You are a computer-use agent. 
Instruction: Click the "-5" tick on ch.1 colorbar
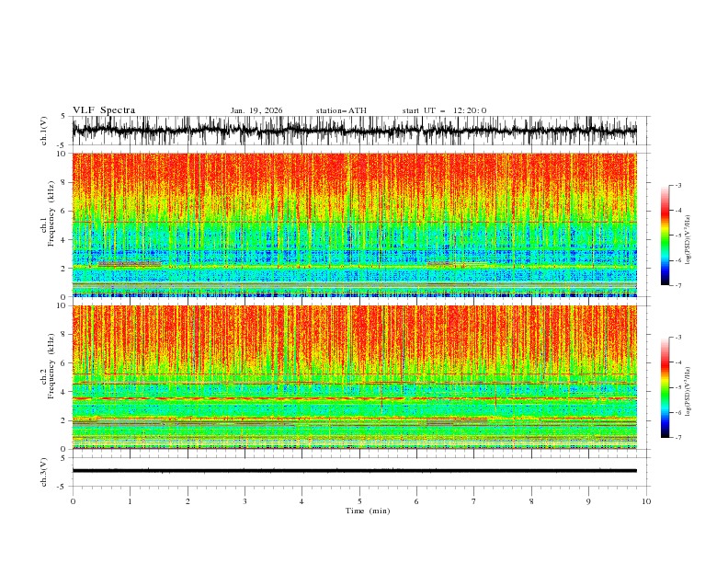677,236
